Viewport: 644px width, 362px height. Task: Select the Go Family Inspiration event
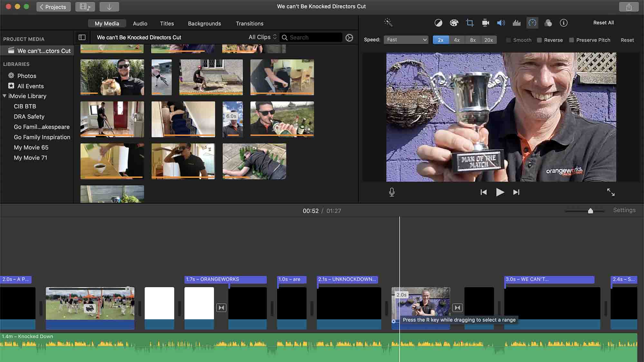point(42,137)
